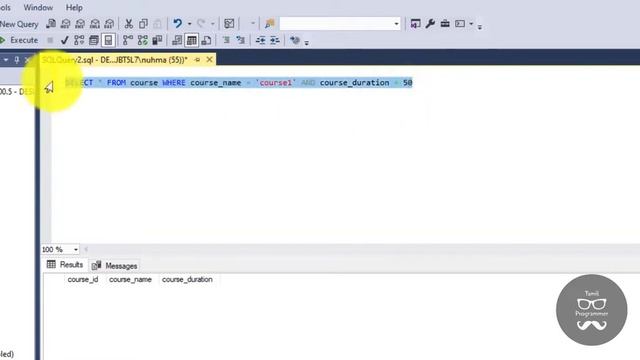Click the course_name column header
The width and height of the screenshot is (640, 360).
[130, 280]
